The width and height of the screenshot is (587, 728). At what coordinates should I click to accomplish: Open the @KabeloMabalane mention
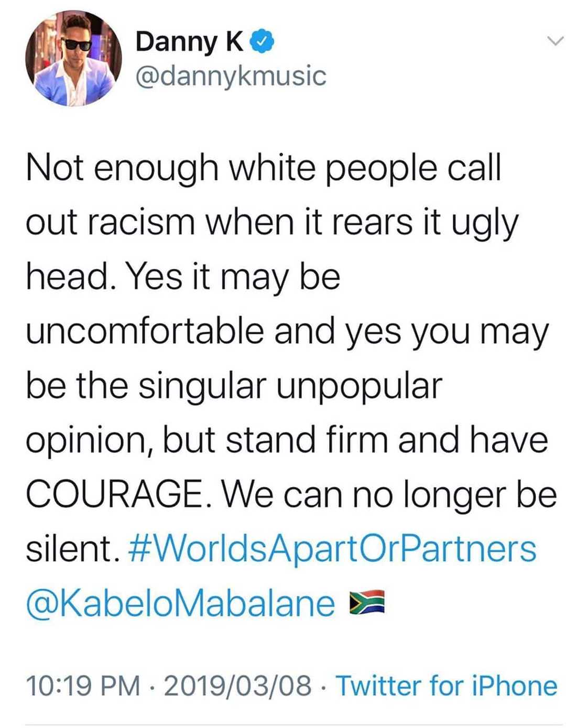coord(181,603)
